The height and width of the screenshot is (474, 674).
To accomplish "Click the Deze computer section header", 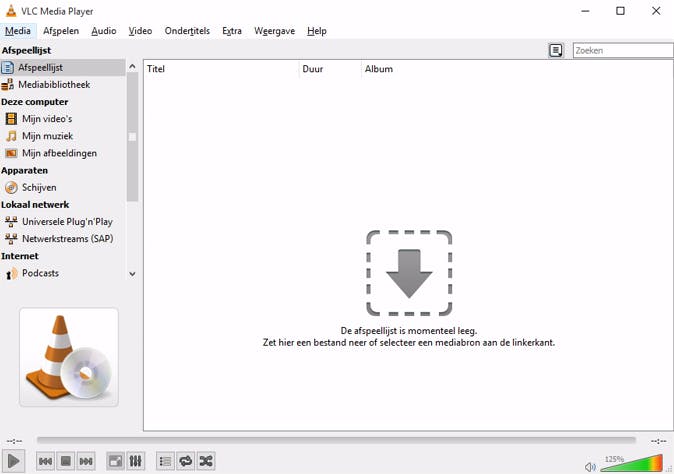I will [x=34, y=102].
